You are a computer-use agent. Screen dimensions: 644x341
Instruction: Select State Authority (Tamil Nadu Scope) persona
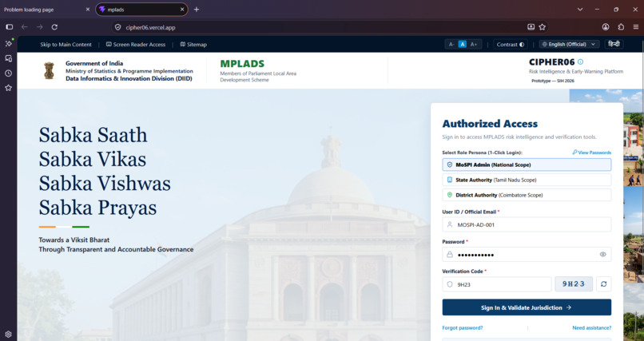click(x=527, y=180)
